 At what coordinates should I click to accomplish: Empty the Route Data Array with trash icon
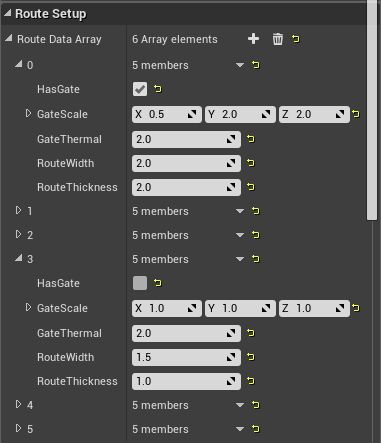(278, 39)
